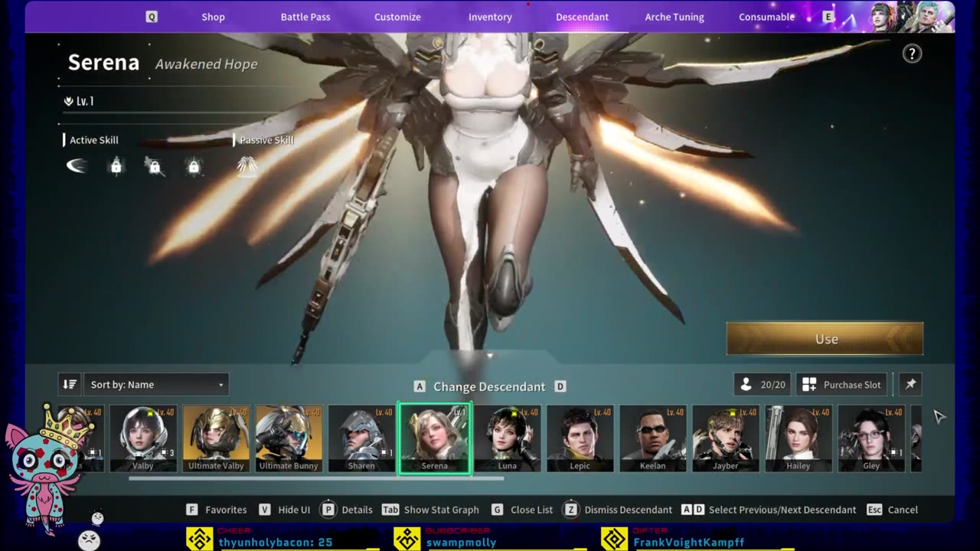Click the 20/20 descendant slot counter

click(x=763, y=384)
